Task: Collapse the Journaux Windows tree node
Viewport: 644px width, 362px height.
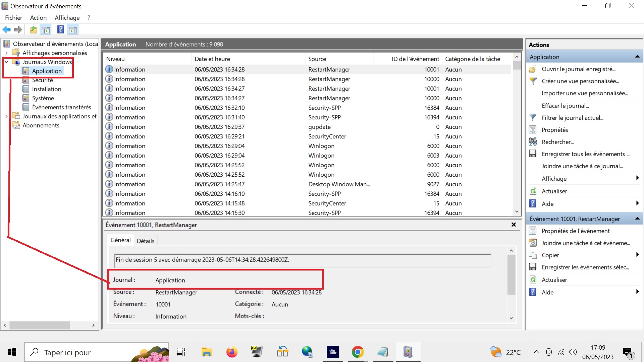Action: 6,62
